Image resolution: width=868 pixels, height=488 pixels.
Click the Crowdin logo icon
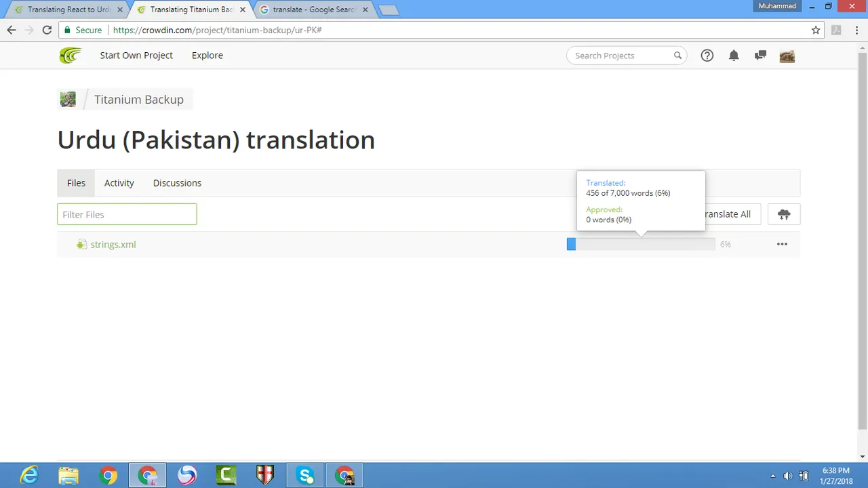click(70, 56)
